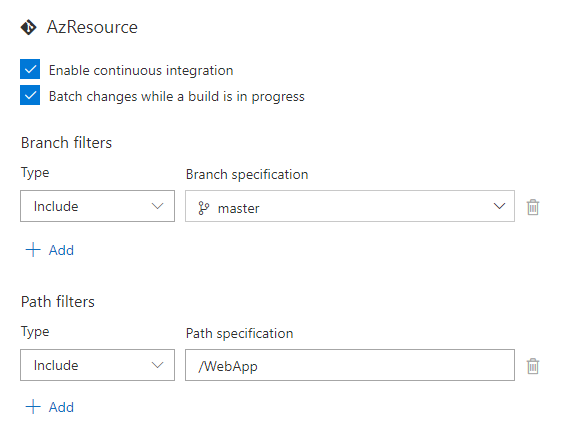Click the chevron of branch filter Type

157,206
